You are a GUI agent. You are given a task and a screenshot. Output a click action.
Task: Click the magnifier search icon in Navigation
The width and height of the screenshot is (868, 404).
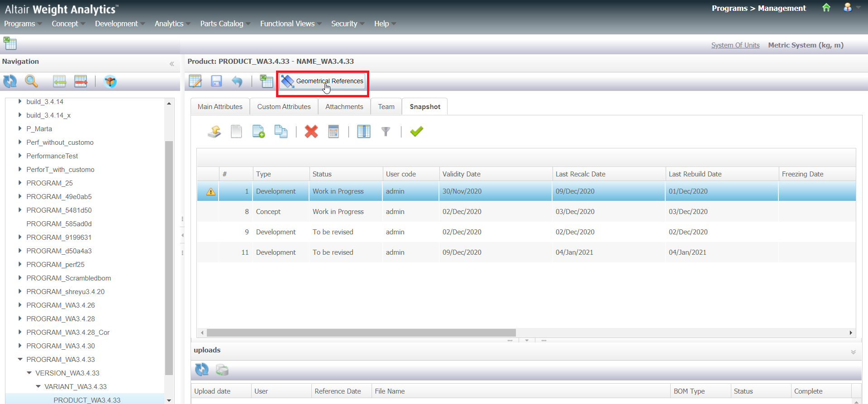pyautogui.click(x=31, y=81)
